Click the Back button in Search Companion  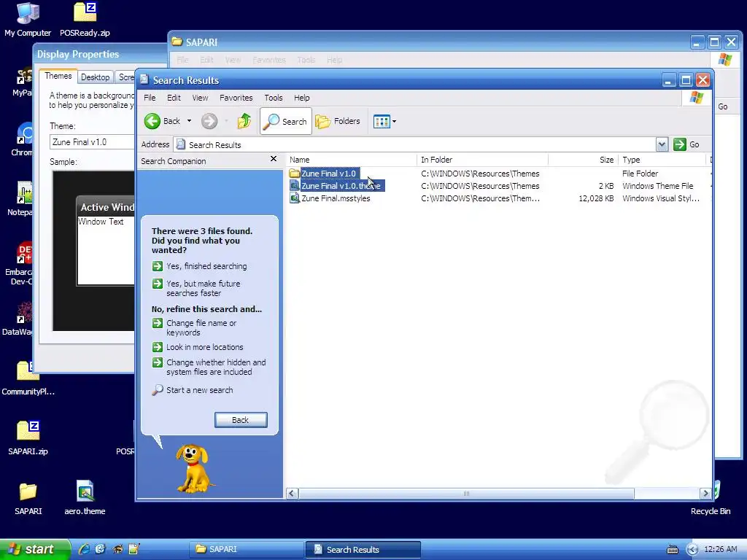point(241,420)
